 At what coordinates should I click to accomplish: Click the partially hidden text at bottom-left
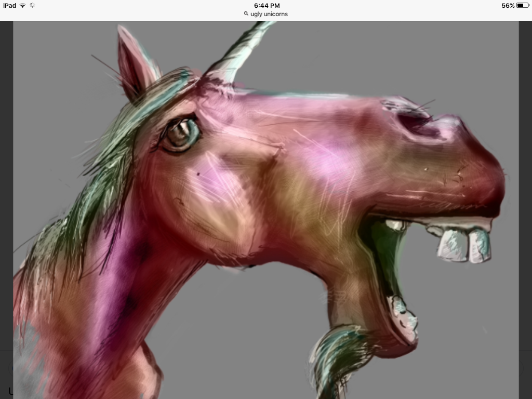[10, 391]
